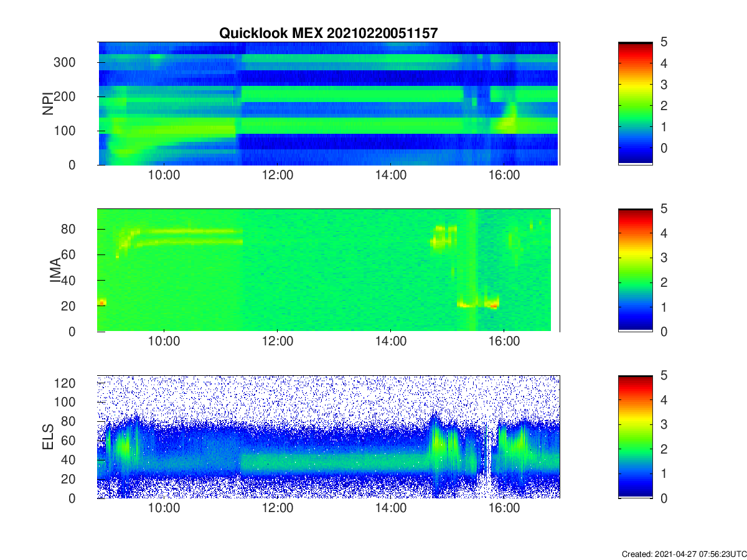Click the 10:00 tick under the NPI plot
This screenshot has height=560, width=747.
coord(164,175)
